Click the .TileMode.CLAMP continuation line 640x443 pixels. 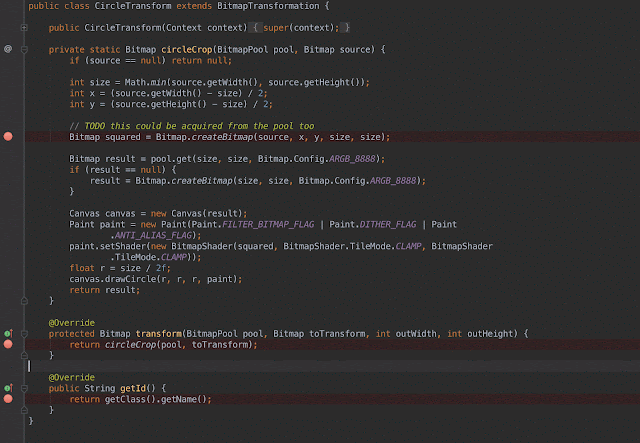tap(156, 257)
